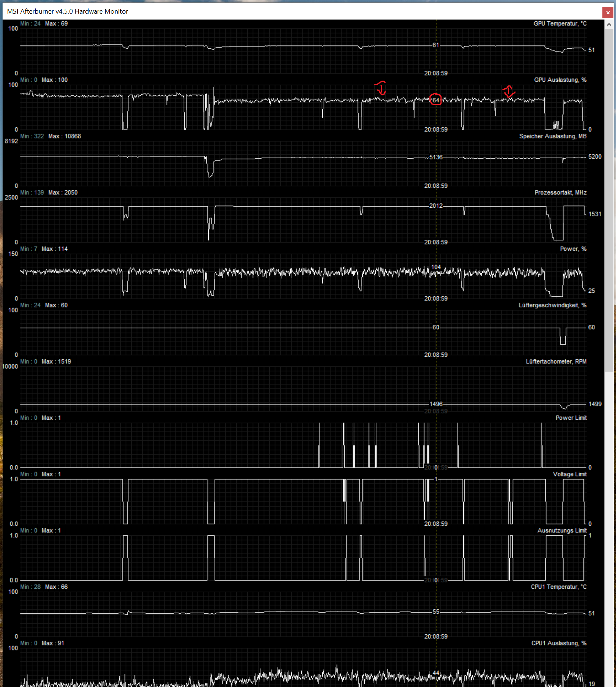
Task: Click the 'GPU Temperatur, °C' graph label
Action: click(560, 24)
